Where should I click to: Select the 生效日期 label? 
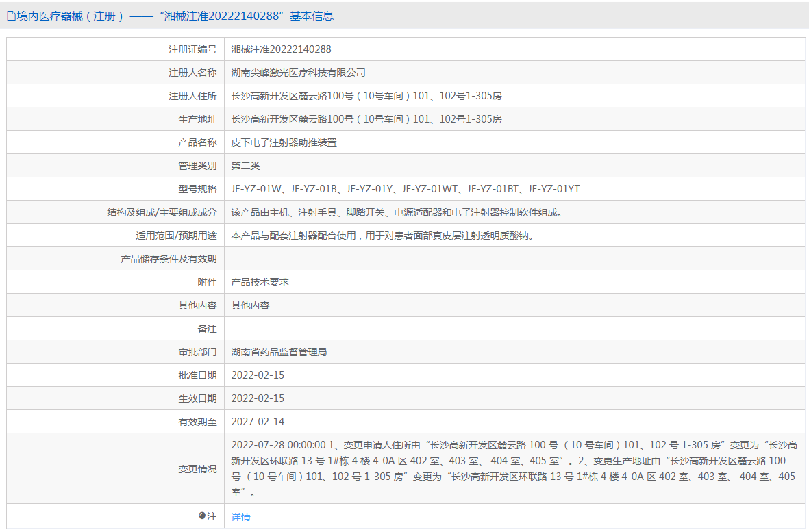(197, 398)
